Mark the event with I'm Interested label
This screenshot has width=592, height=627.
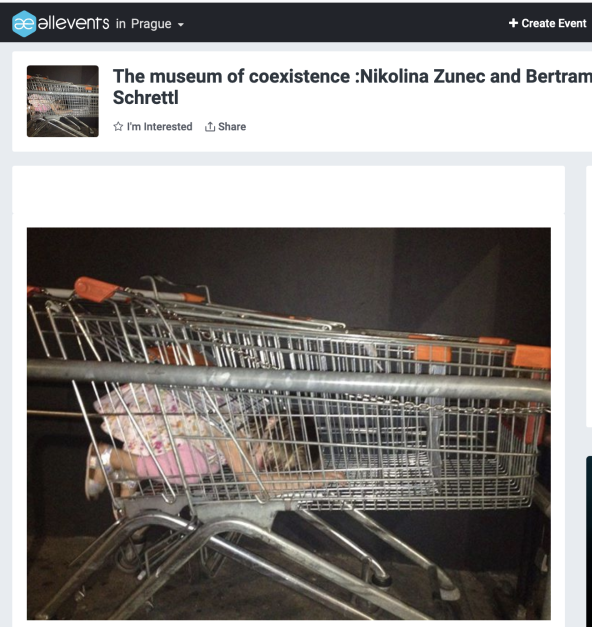[x=160, y=127]
